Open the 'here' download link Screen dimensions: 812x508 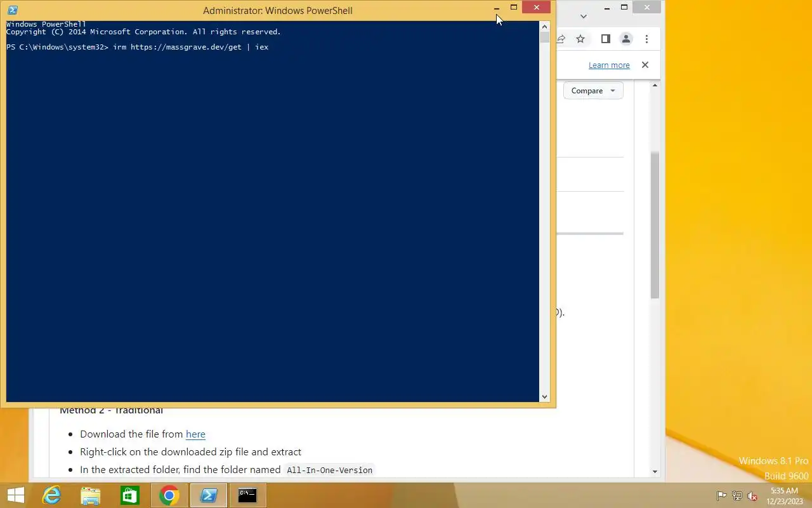click(195, 434)
